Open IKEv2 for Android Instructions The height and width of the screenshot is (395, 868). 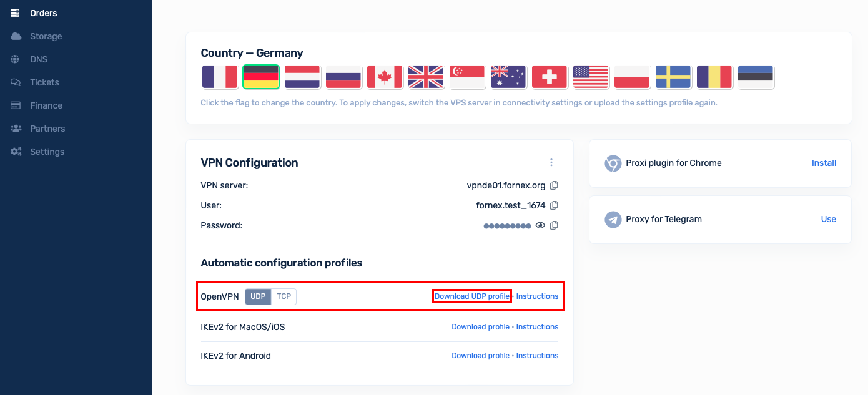[x=537, y=356]
